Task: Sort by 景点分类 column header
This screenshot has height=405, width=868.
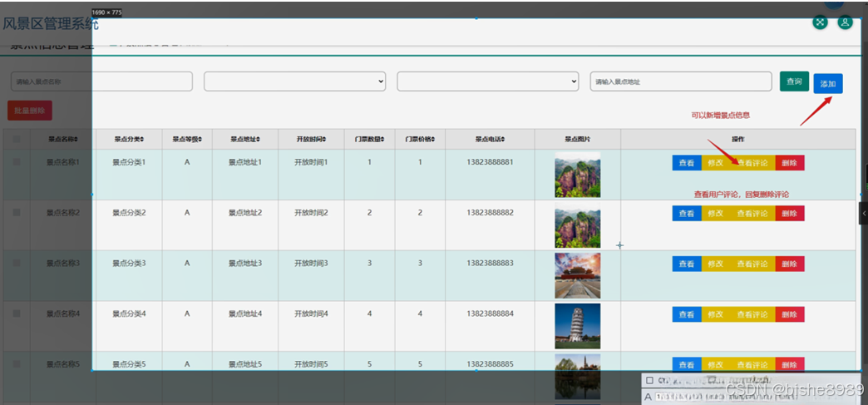Action: click(129, 139)
